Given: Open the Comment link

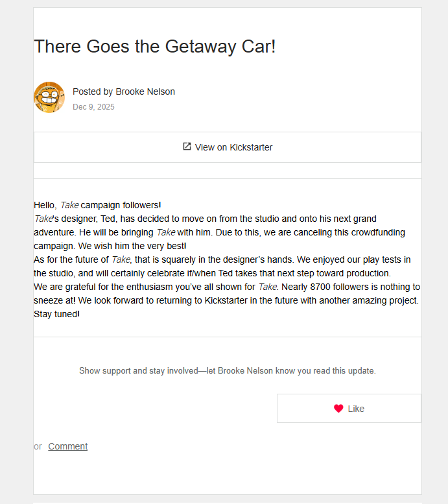Looking at the screenshot, I should (x=67, y=446).
